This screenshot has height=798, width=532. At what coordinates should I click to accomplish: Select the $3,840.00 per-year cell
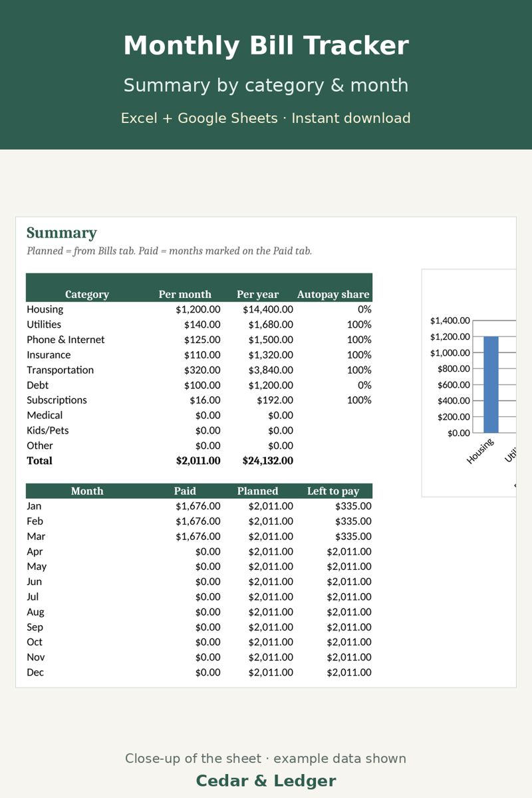tap(271, 370)
